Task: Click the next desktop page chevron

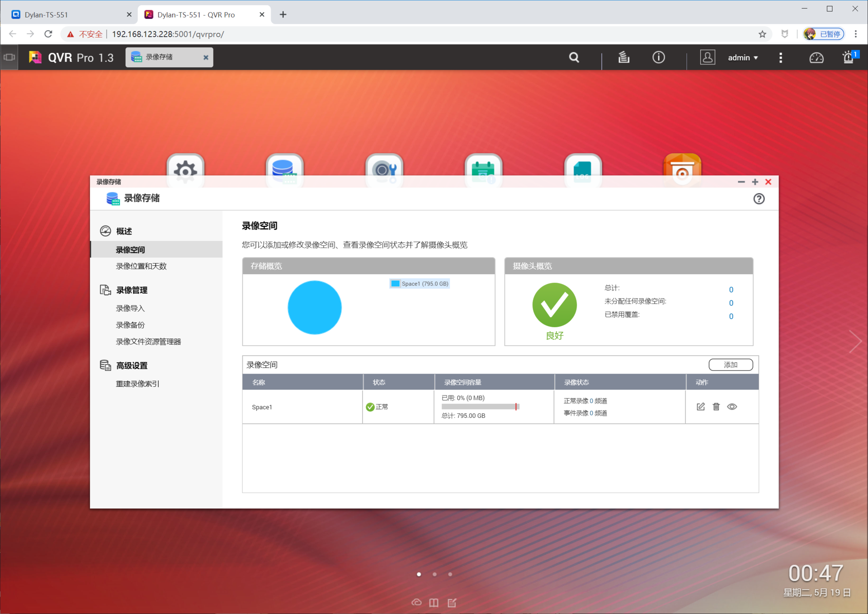Action: (855, 341)
